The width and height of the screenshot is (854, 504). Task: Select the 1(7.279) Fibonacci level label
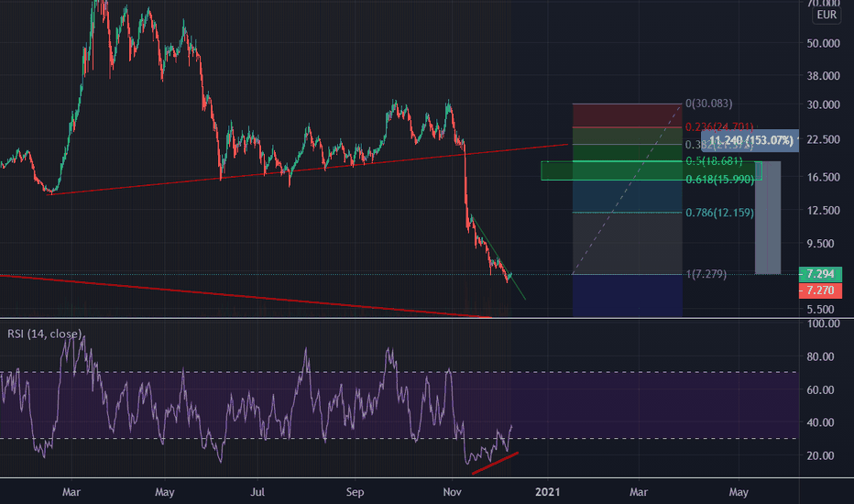coord(706,274)
